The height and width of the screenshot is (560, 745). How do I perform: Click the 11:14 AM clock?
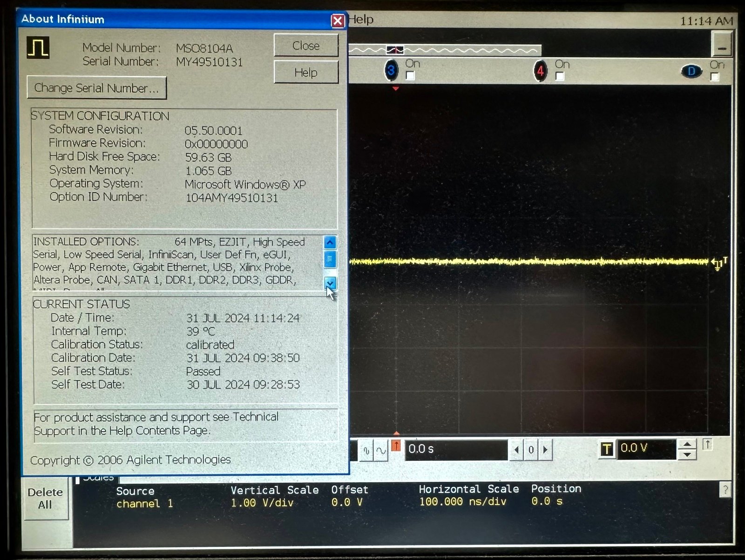tap(706, 21)
